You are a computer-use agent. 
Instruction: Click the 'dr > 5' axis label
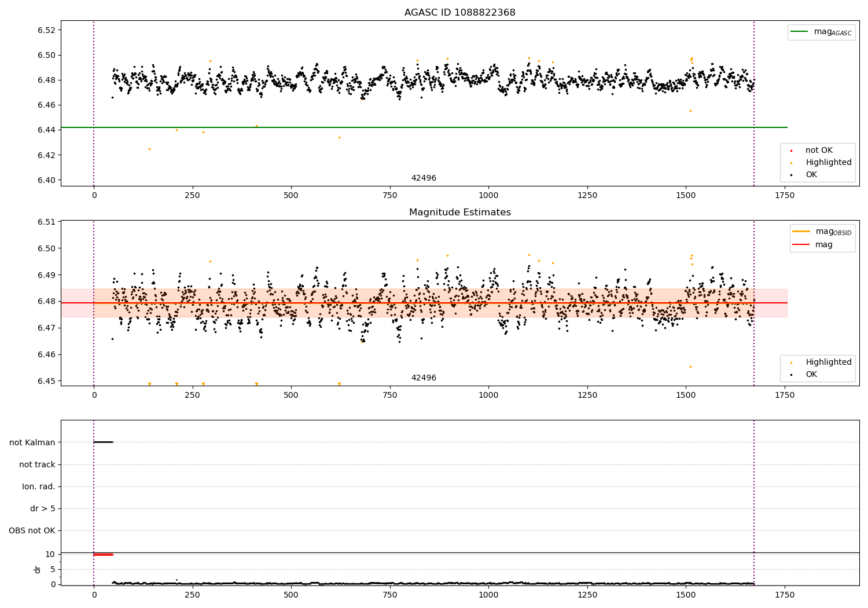tap(43, 508)
